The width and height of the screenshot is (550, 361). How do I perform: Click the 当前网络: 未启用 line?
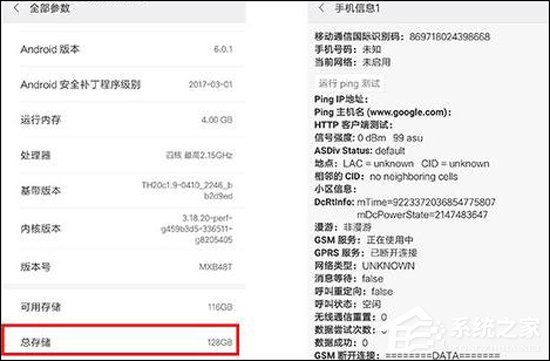click(x=352, y=62)
